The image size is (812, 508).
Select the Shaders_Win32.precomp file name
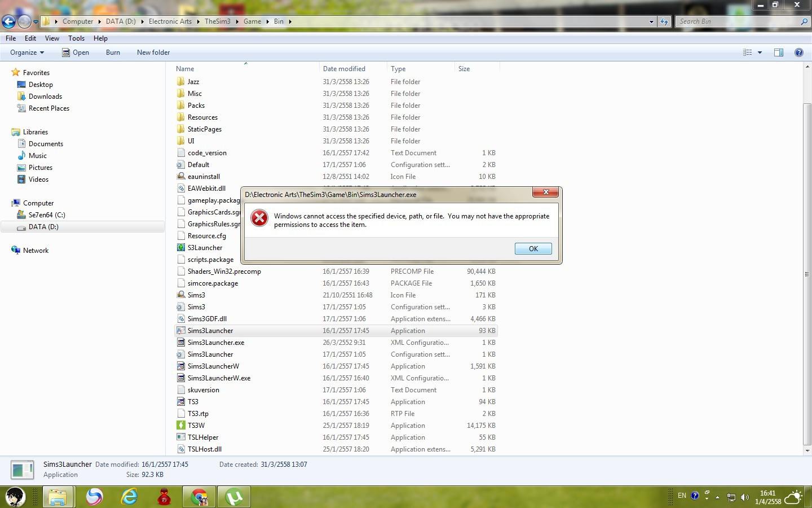click(x=224, y=271)
